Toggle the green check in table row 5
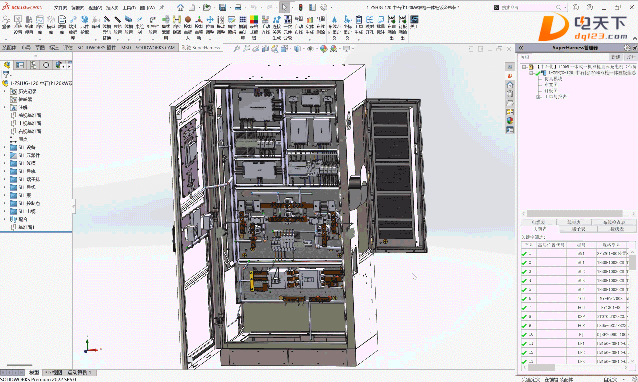 [x=524, y=289]
